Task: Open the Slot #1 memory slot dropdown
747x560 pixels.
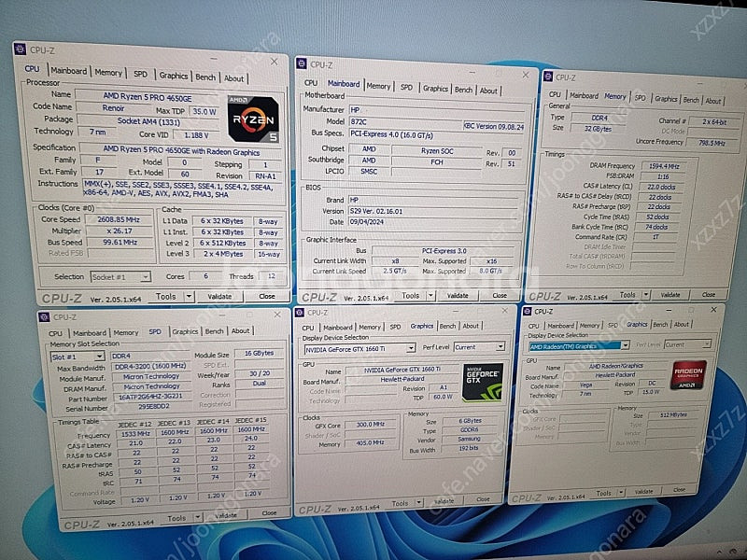Action: point(78,357)
